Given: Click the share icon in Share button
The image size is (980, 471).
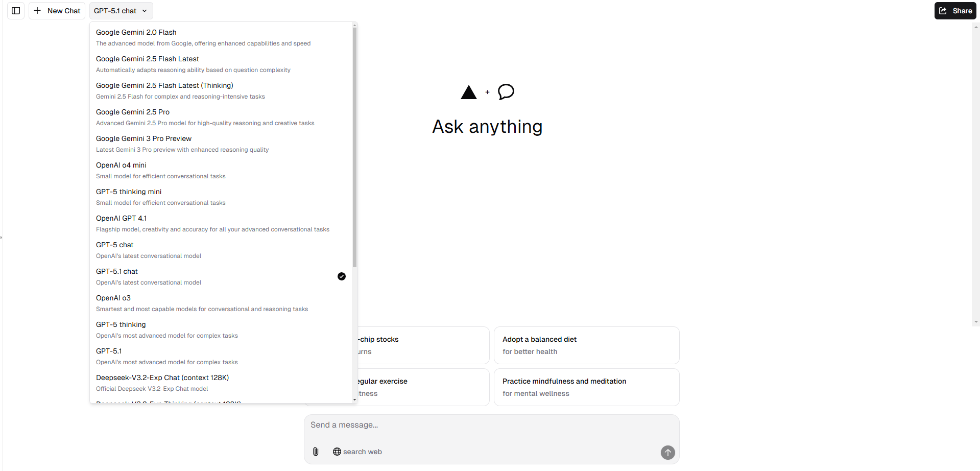Looking at the screenshot, I should point(943,11).
